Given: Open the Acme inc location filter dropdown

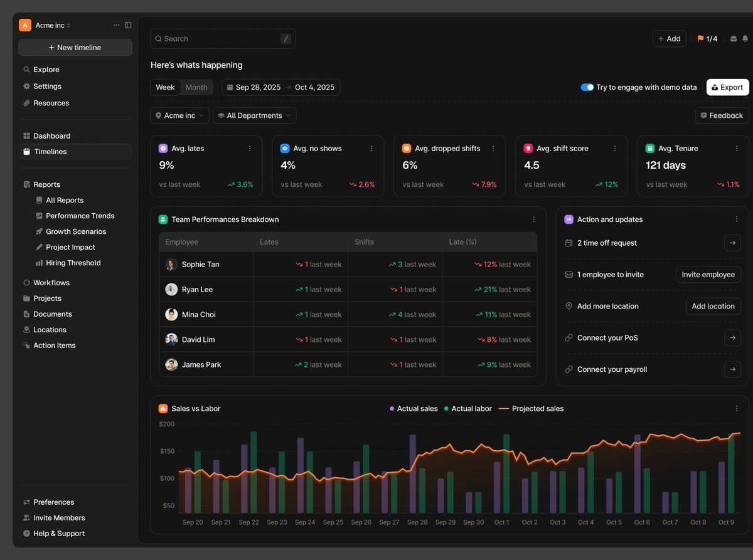Looking at the screenshot, I should (179, 115).
